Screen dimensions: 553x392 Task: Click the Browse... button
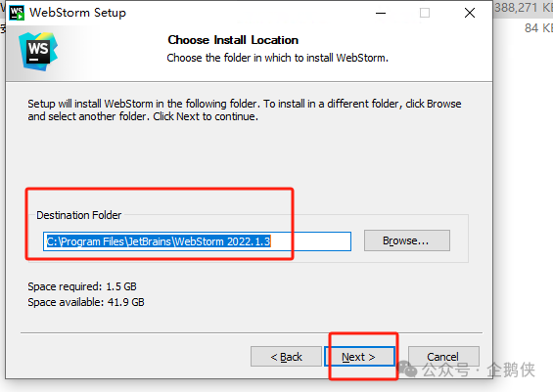(x=407, y=240)
